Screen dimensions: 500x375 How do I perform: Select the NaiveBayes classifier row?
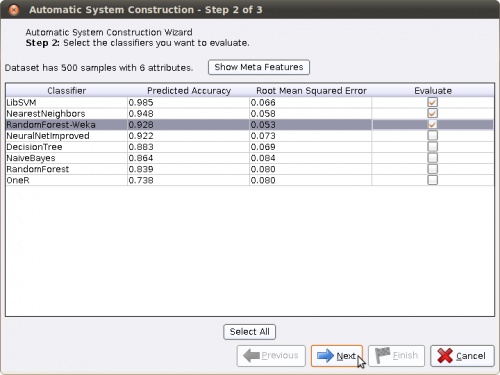point(250,158)
